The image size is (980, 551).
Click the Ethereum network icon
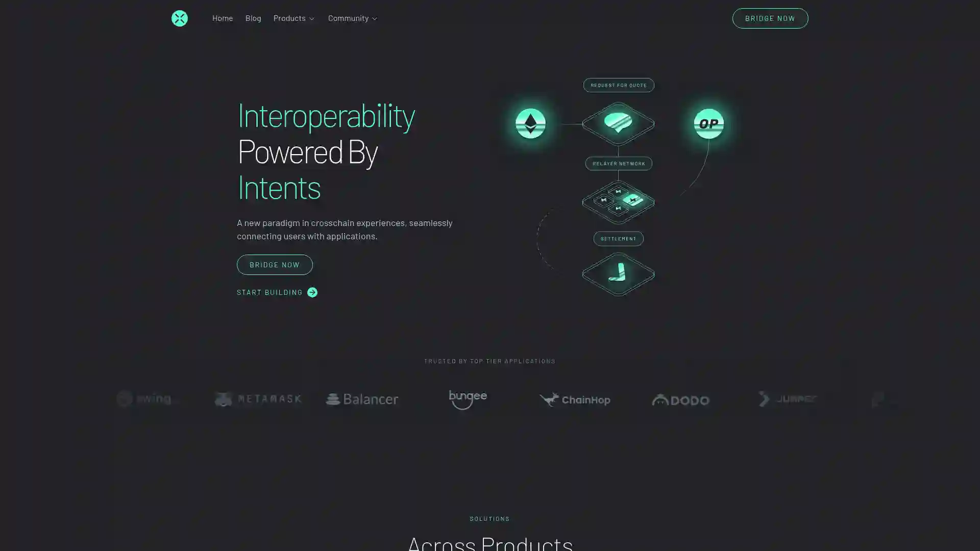click(x=530, y=124)
